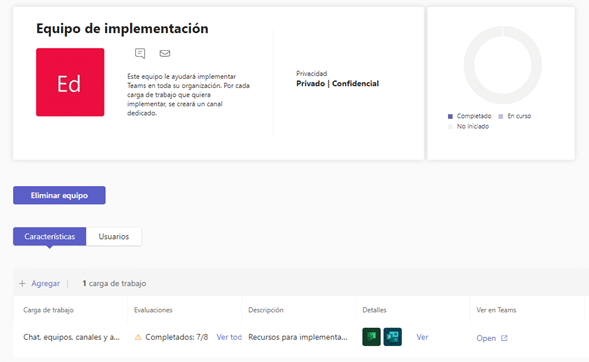Click the Privacidad label
Viewport: 589px width, 362px height.
(x=311, y=73)
